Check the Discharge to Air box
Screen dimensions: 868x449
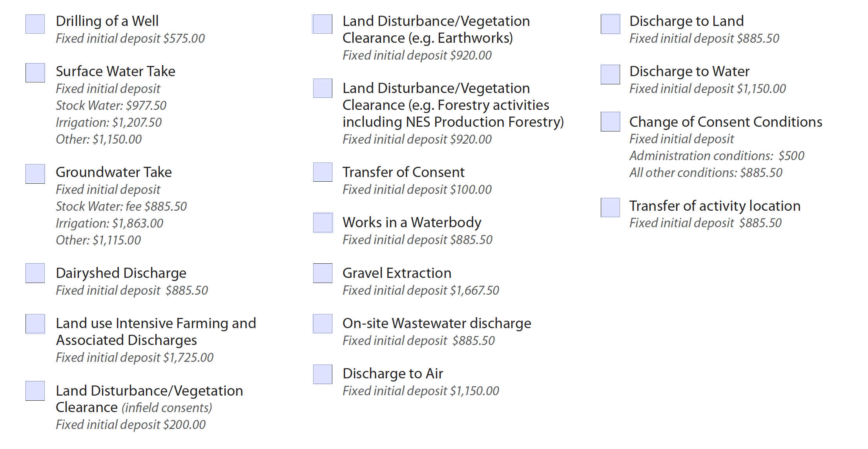pyautogui.click(x=323, y=374)
